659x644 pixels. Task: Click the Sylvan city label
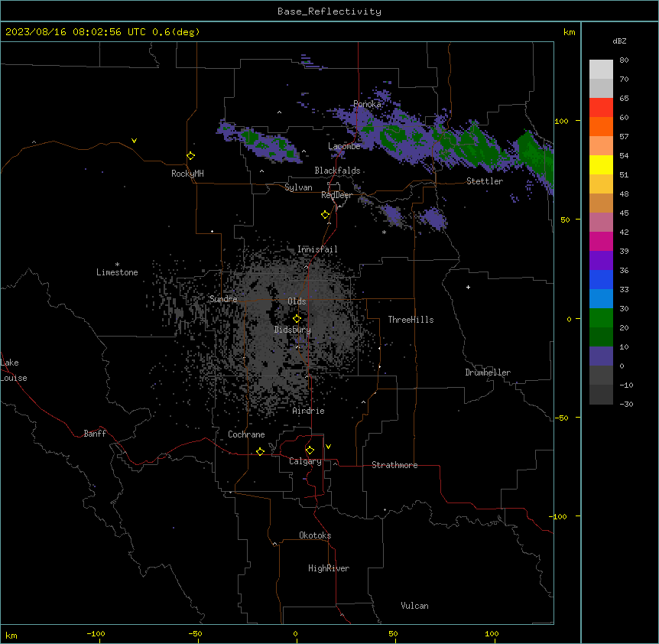pyautogui.click(x=298, y=187)
